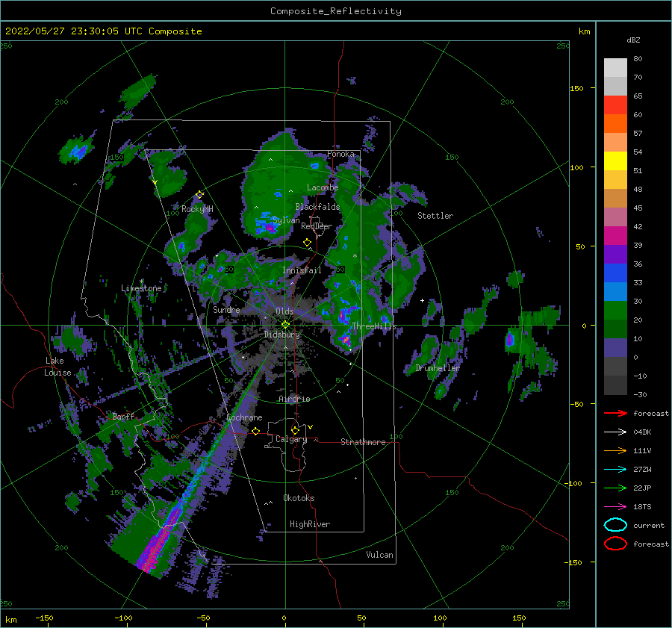Click the Airdrie town label
This screenshot has width=672, height=628.
[x=294, y=399]
